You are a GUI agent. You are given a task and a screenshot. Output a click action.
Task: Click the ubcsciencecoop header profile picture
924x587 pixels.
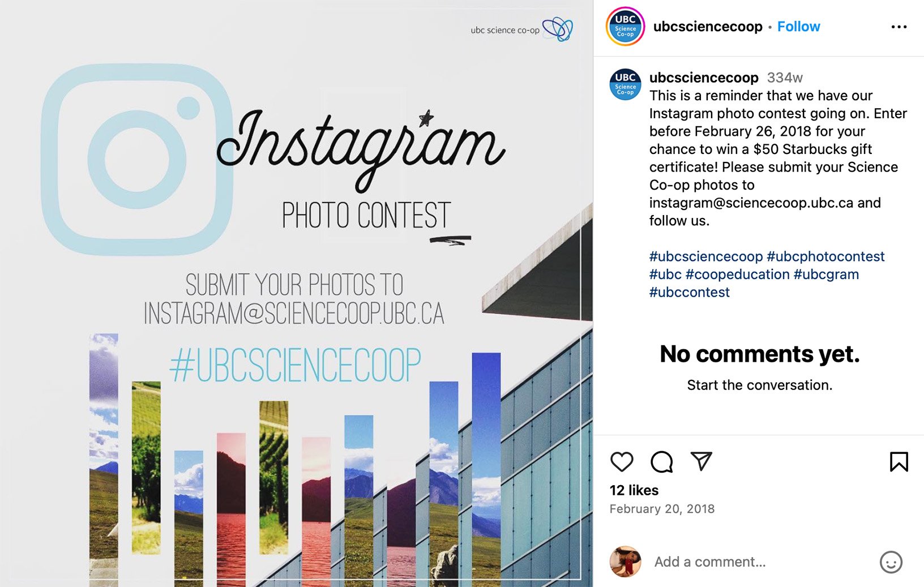(625, 27)
